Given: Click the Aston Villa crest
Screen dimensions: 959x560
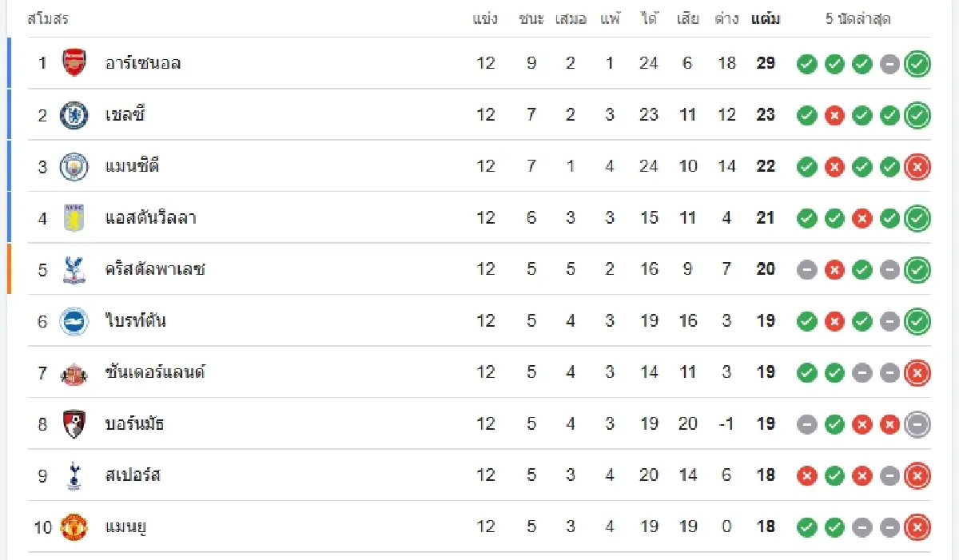Looking at the screenshot, I should pyautogui.click(x=74, y=218).
